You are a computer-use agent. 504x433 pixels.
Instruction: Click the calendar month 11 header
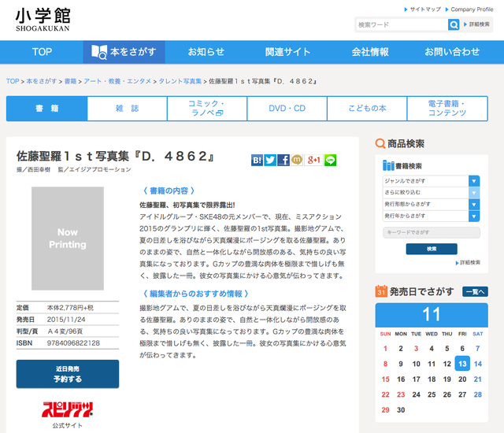pyautogui.click(x=432, y=315)
